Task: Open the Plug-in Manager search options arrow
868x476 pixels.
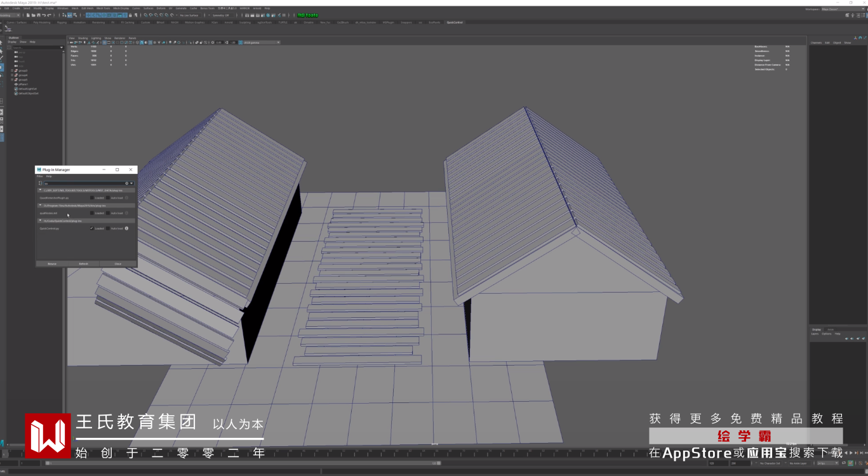Action: [x=131, y=183]
